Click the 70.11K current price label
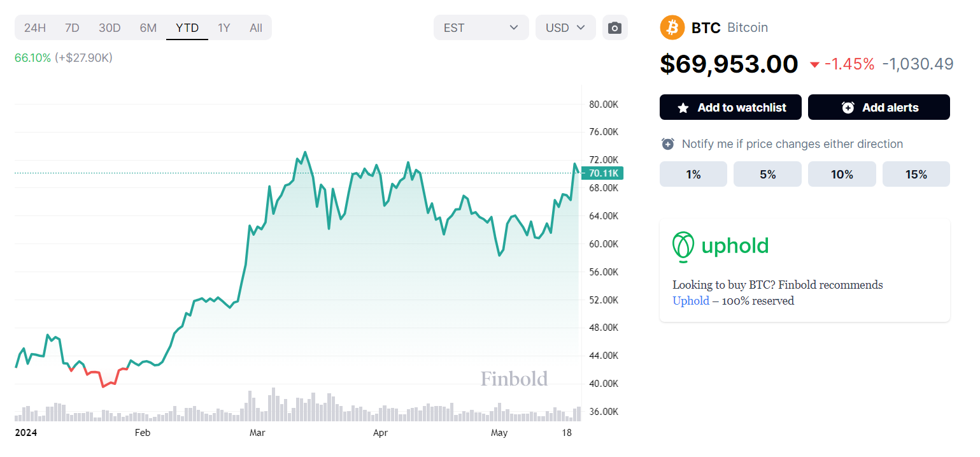Image resolution: width=980 pixels, height=457 pixels. point(603,173)
